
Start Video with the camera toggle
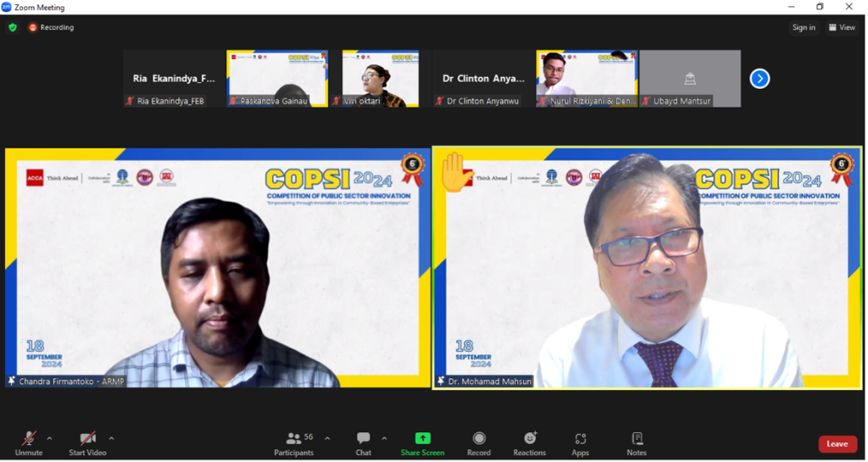[87, 439]
